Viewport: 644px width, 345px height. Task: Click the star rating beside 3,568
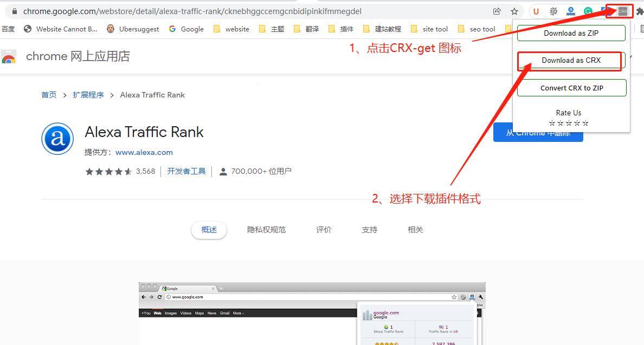[x=108, y=172]
